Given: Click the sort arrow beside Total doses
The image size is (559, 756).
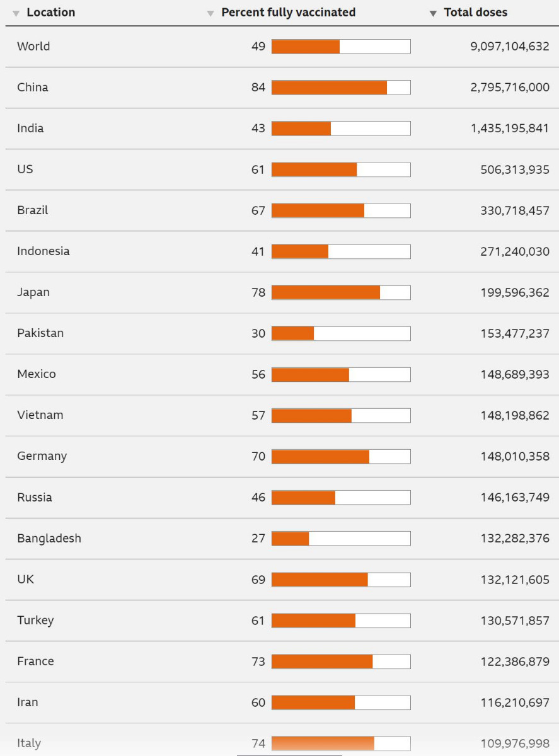Looking at the screenshot, I should tap(433, 13).
